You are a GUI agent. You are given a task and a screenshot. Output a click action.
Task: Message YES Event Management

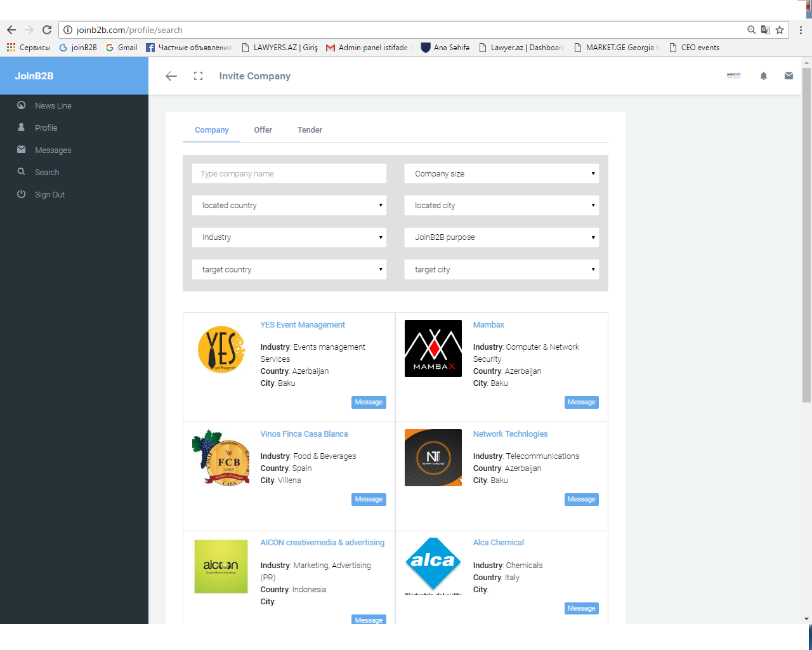(x=369, y=402)
